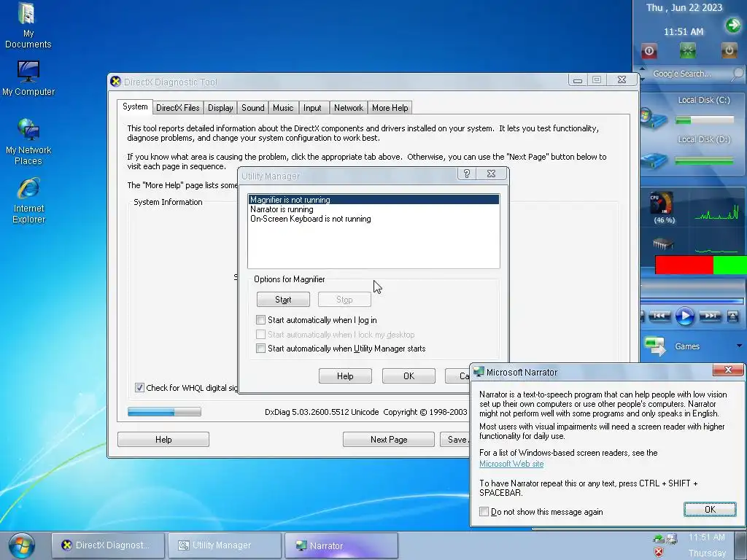Launch Internet Explorer desktop icon
Screen dimensions: 747x560
pyautogui.click(x=28, y=200)
